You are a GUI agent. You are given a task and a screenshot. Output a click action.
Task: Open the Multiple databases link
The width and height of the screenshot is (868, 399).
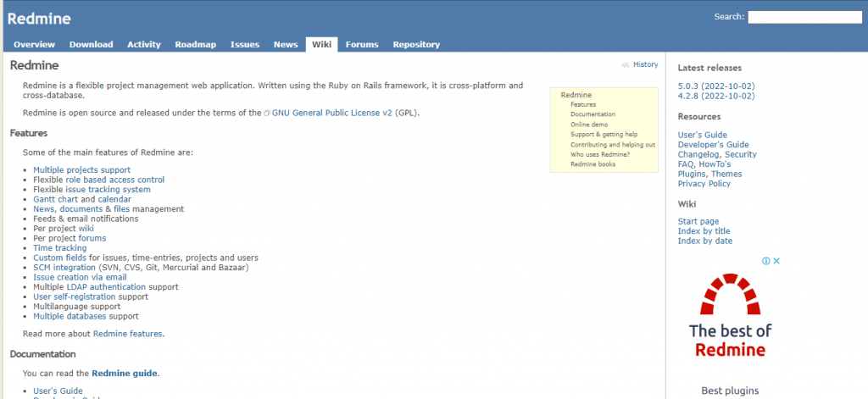coord(70,317)
